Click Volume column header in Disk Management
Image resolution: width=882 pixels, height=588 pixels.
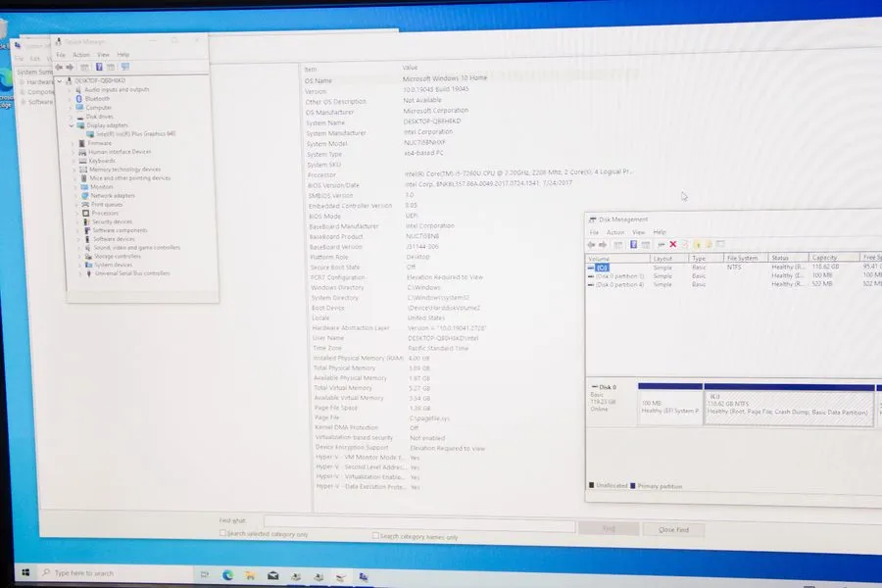click(x=617, y=259)
